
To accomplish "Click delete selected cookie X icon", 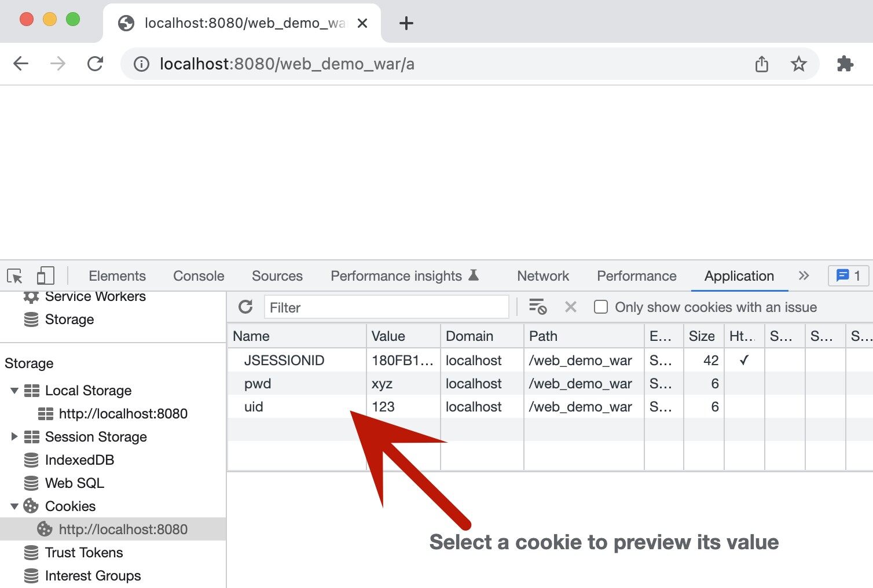I will 570,307.
